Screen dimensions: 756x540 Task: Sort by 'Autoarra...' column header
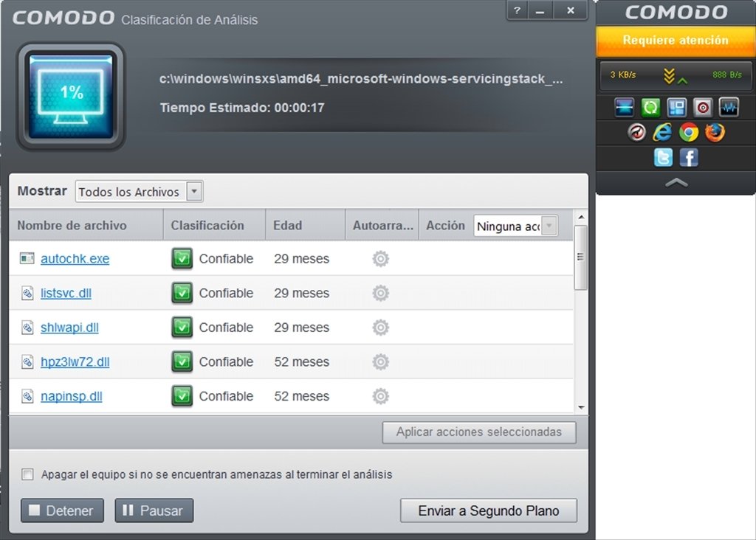click(x=383, y=226)
